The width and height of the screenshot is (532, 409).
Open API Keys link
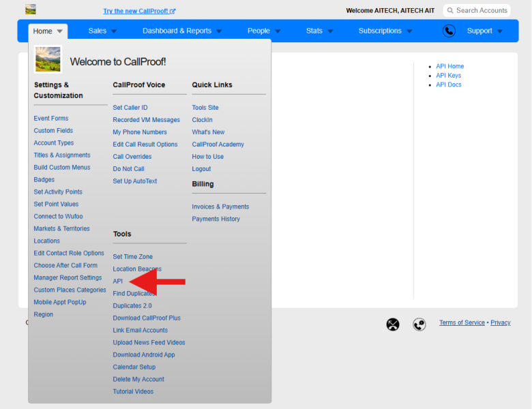448,75
